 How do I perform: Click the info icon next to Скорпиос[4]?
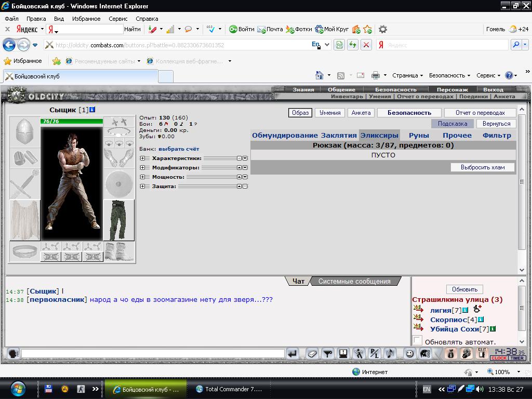coord(481,320)
